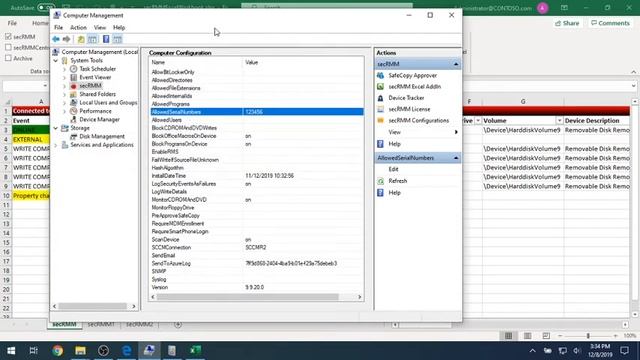This screenshot has width=640, height=360.
Task: Select Event Viewer in tree
Action: tap(95, 77)
